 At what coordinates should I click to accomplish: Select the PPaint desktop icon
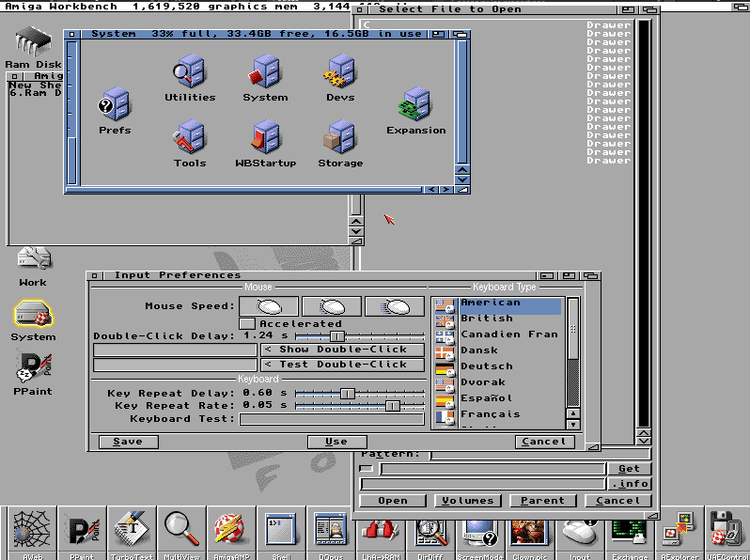33,367
